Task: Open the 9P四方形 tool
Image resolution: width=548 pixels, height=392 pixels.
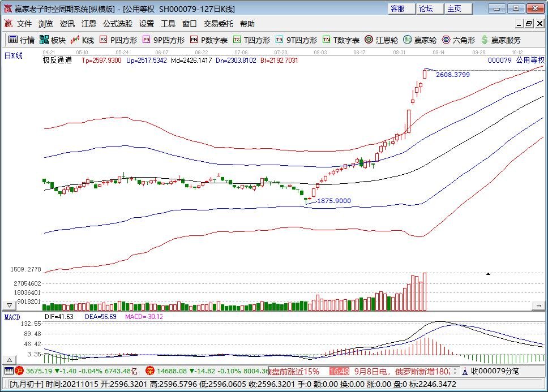Action: (164, 40)
